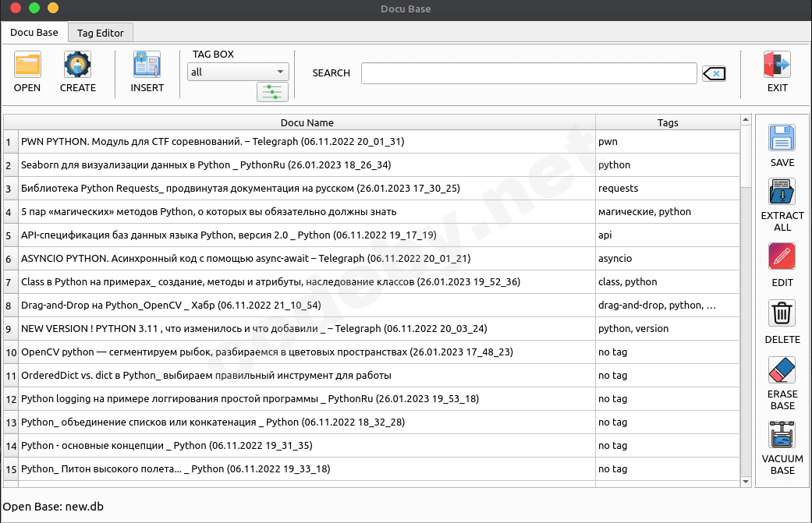Sort by the Docu Name column header
The height and width of the screenshot is (523, 812).
pos(307,122)
